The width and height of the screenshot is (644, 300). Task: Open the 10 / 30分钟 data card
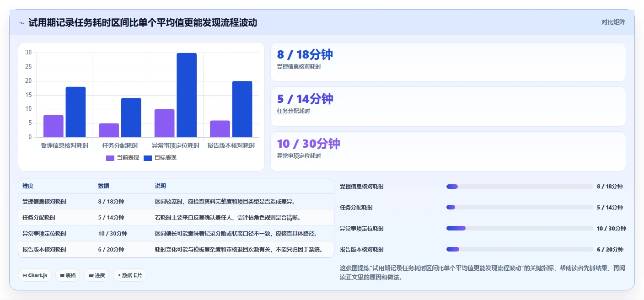pos(448,151)
